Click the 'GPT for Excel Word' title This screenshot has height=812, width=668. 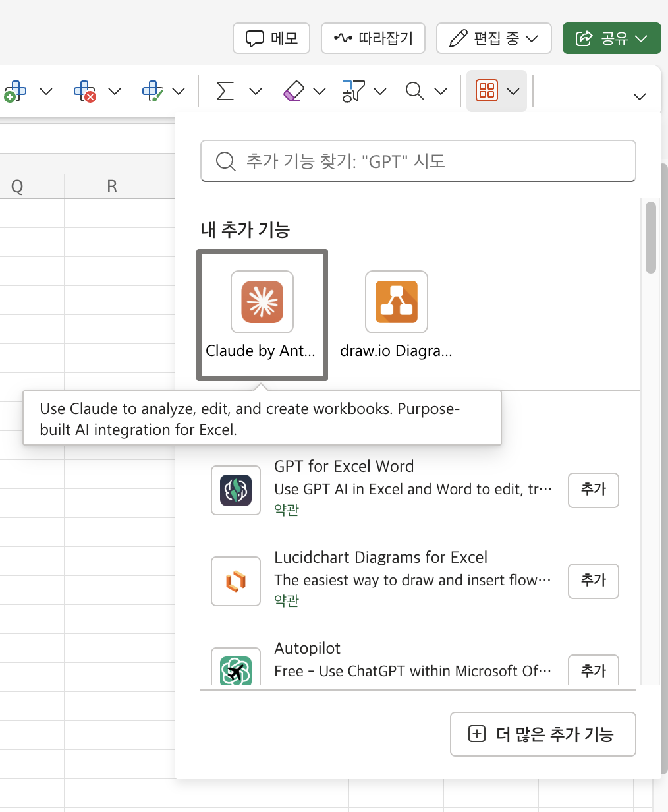coord(344,466)
